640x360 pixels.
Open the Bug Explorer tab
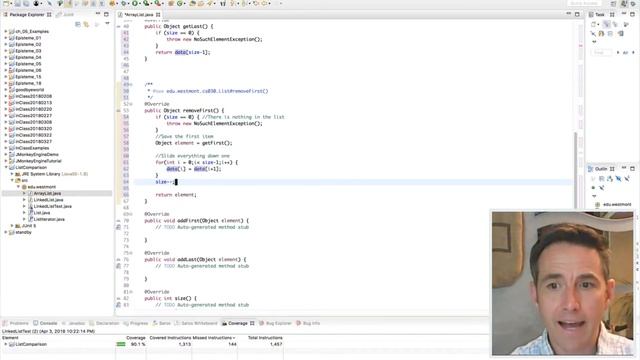pyautogui.click(x=276, y=323)
